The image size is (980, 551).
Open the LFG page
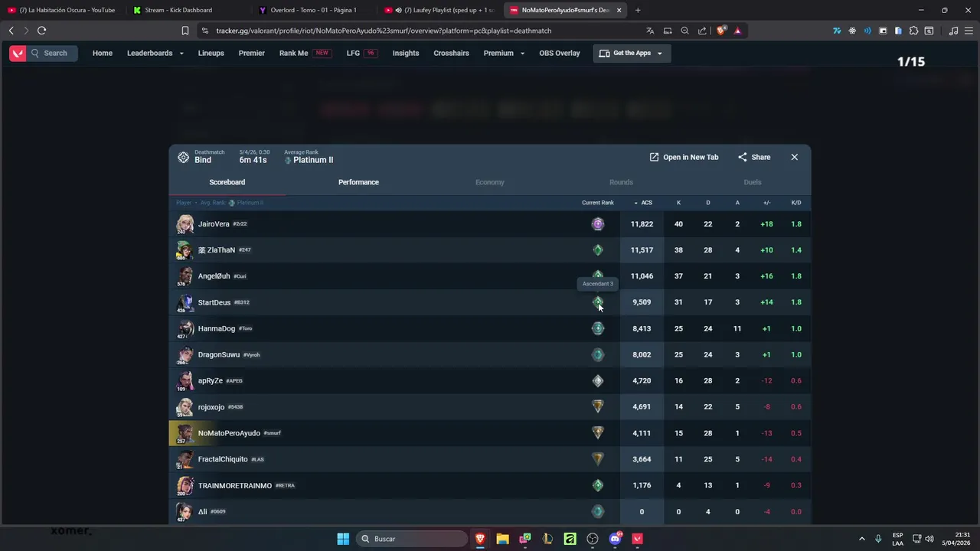pyautogui.click(x=362, y=53)
